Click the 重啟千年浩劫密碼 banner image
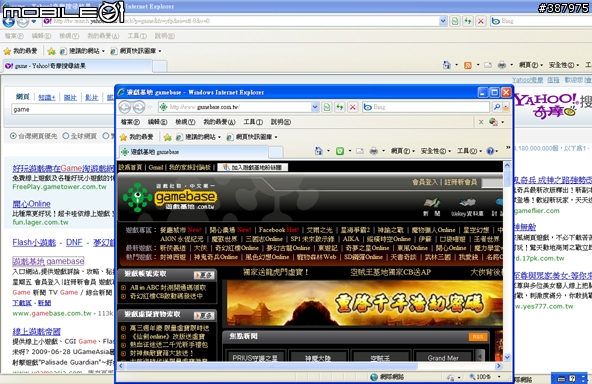This screenshot has height=384, width=592. click(364, 302)
